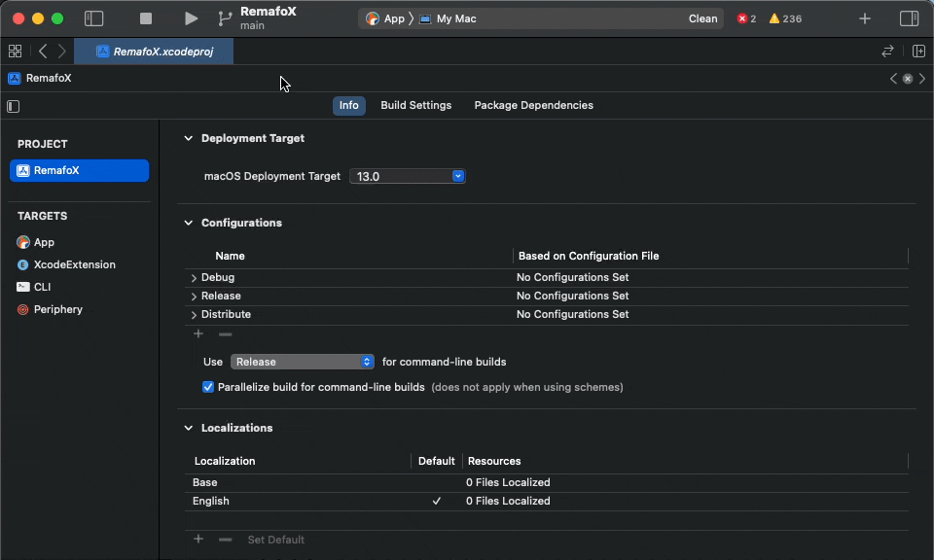
Task: Click the Clean status in the activity bar
Action: coord(702,17)
